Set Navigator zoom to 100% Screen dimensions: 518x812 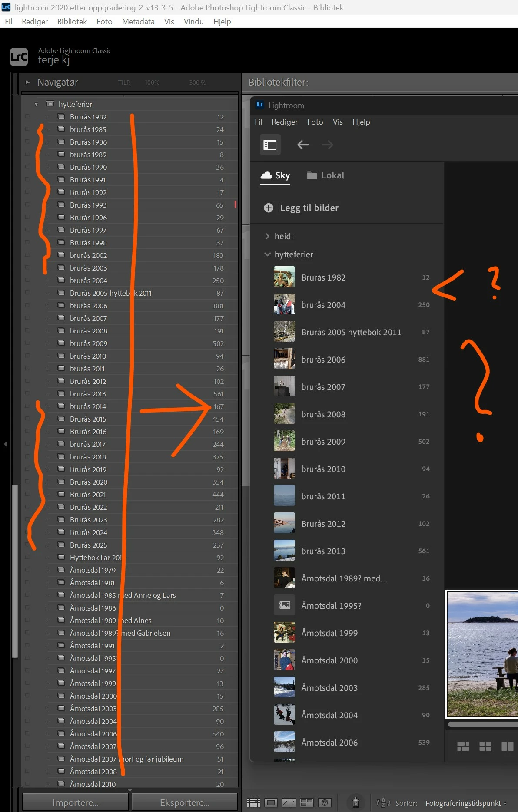pyautogui.click(x=152, y=83)
